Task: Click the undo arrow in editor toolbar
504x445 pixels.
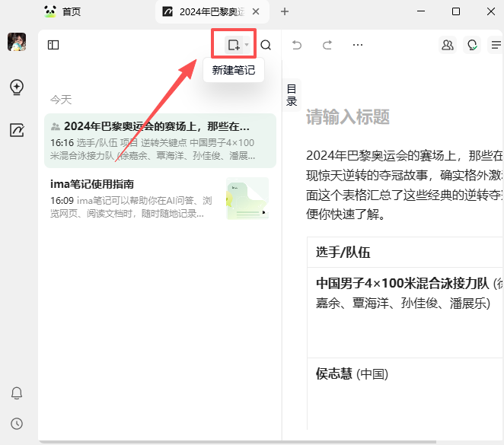Action: click(297, 45)
